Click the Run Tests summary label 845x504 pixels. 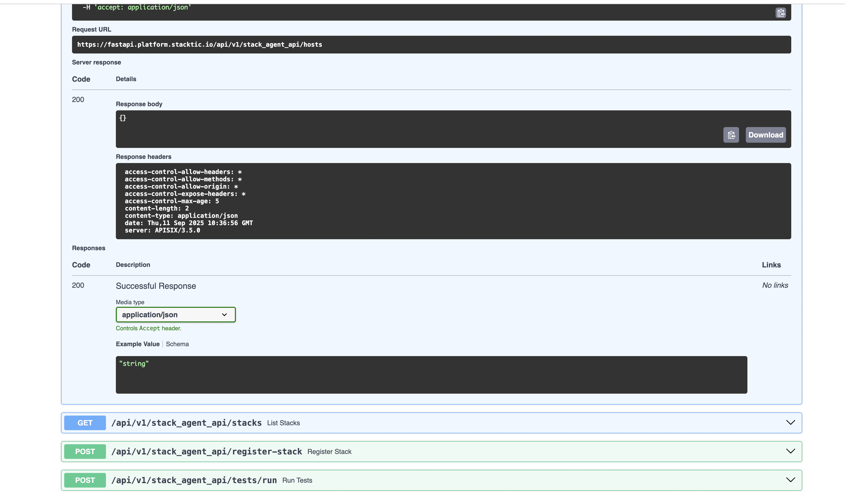[297, 480]
